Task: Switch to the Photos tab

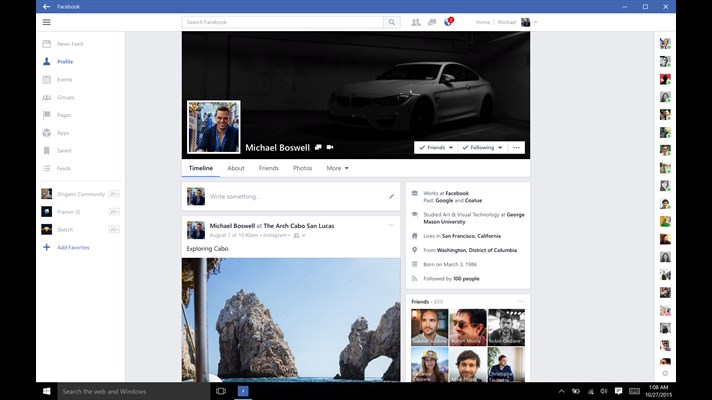Action: coord(302,168)
